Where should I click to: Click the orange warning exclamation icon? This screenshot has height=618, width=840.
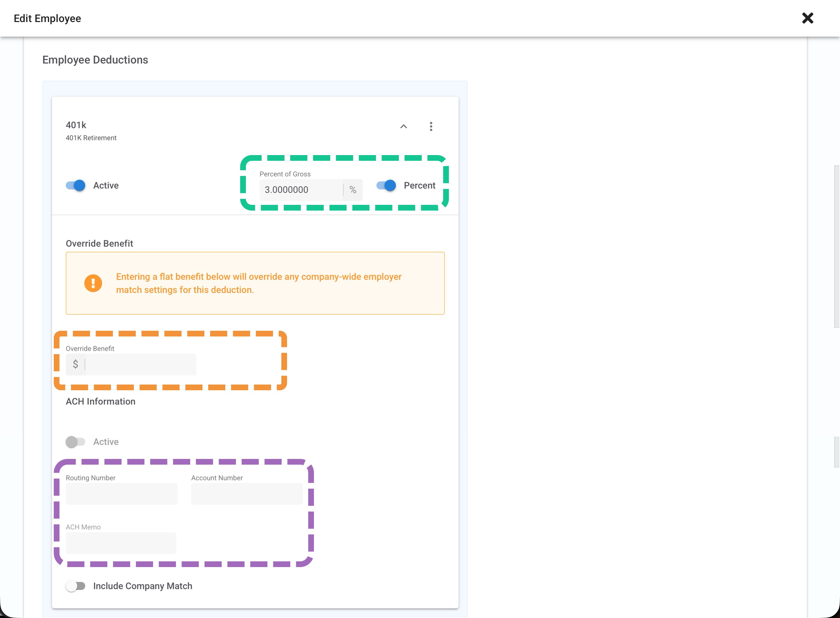93,283
